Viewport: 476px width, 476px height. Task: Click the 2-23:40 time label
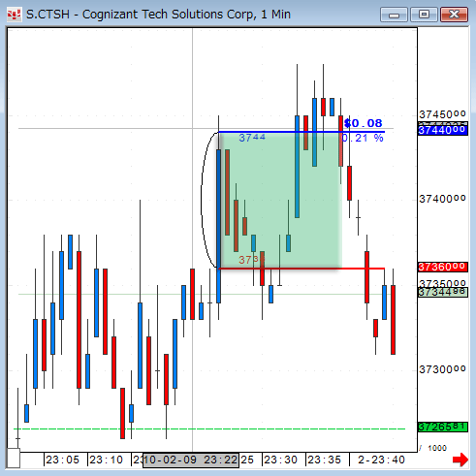pyautogui.click(x=381, y=460)
